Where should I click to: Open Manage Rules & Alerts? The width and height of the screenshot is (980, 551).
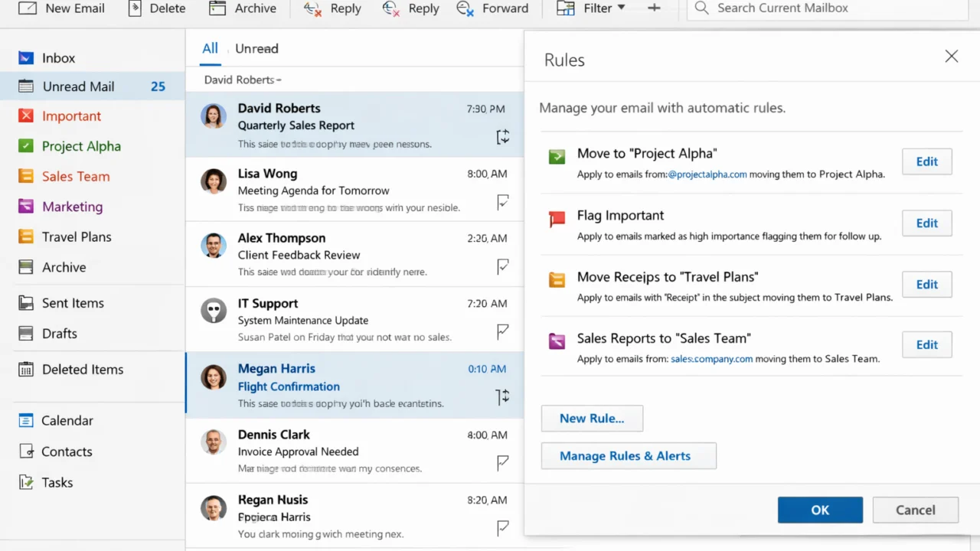pyautogui.click(x=628, y=455)
